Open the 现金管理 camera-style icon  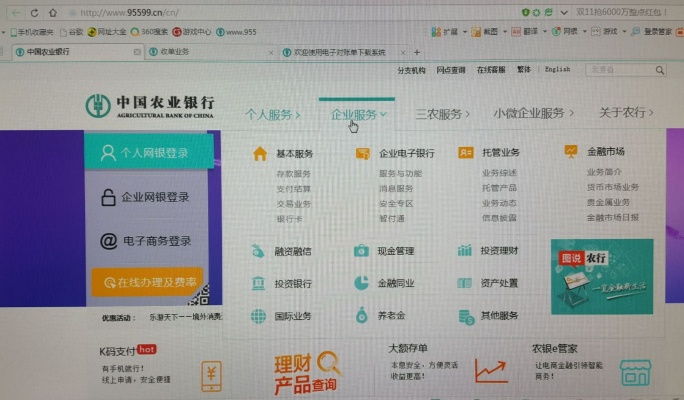361,250
